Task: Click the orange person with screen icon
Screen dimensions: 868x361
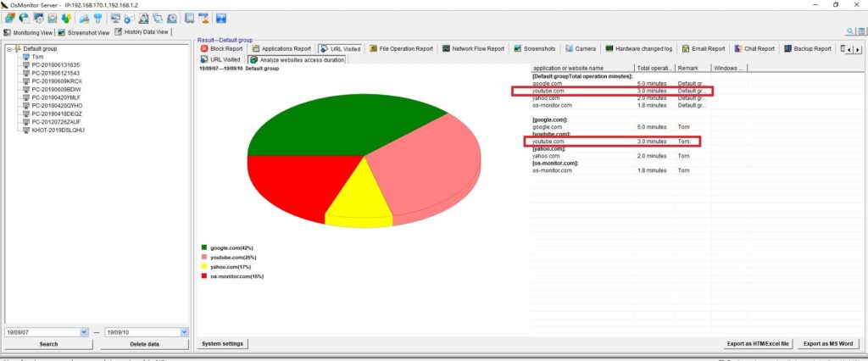Action: point(203,19)
